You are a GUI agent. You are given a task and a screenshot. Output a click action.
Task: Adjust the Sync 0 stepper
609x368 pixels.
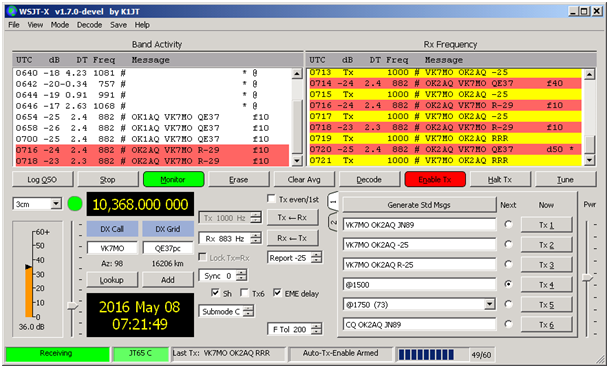point(242,276)
